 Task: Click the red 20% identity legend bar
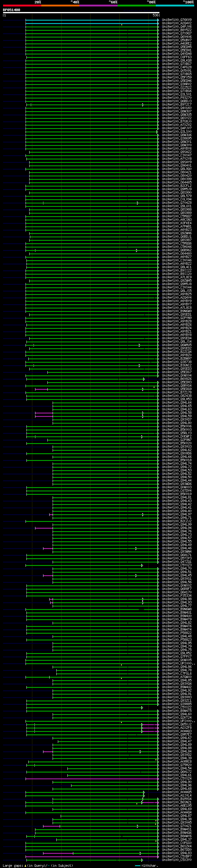[22, 6]
